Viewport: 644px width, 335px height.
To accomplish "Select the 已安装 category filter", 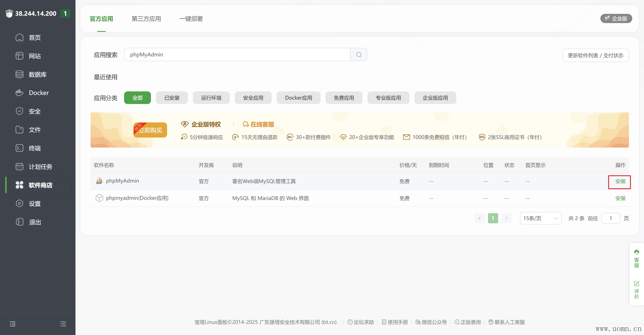I will 172,98.
